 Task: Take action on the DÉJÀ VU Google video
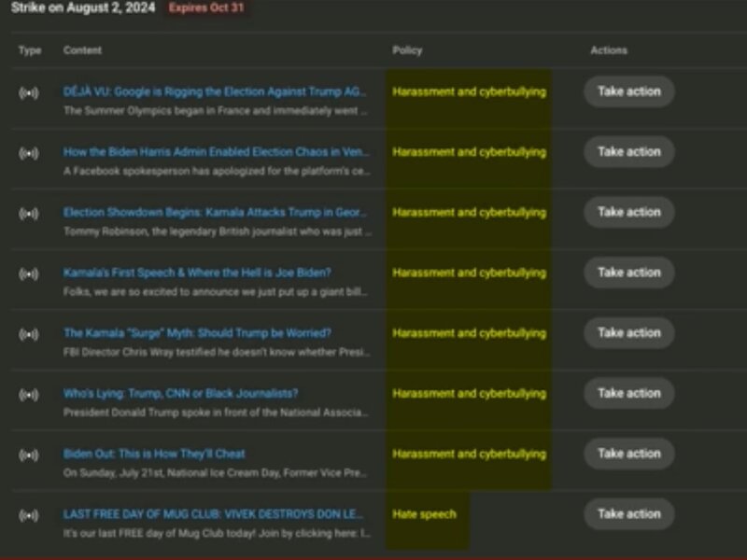(628, 91)
